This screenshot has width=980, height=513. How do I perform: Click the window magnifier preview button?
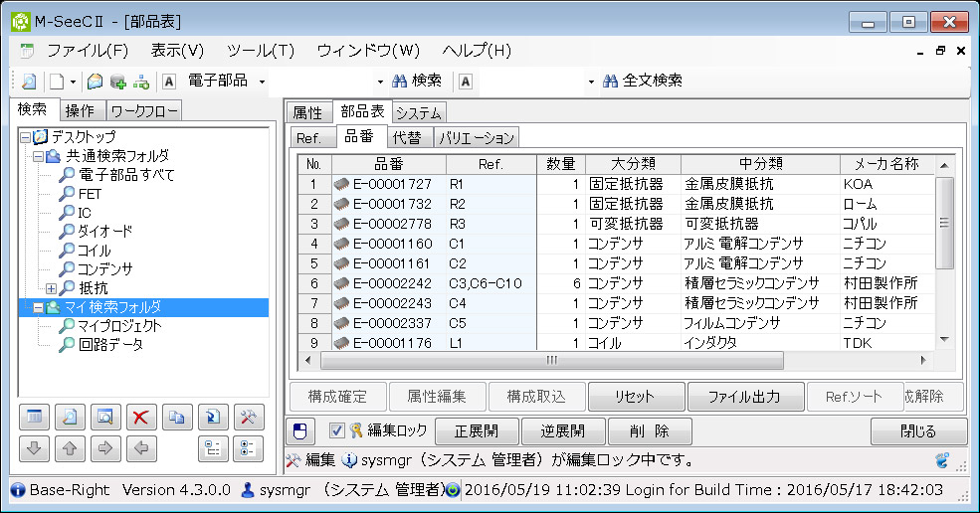105,417
